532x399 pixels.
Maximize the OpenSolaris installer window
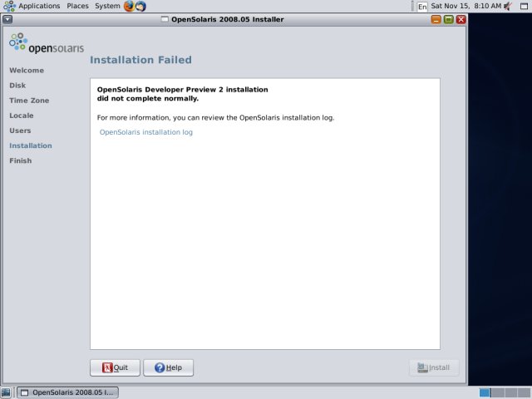click(449, 19)
